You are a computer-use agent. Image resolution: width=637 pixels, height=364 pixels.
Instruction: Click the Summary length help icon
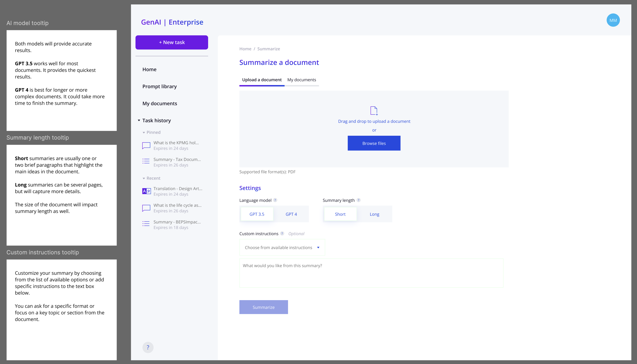pos(359,200)
